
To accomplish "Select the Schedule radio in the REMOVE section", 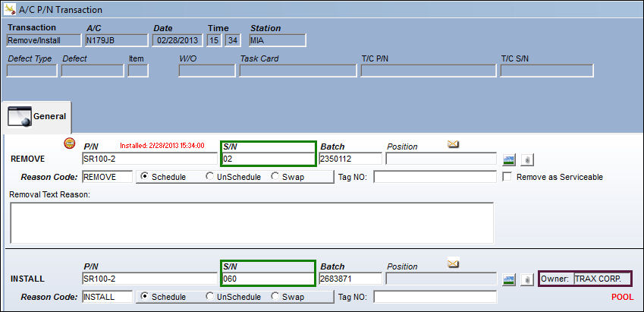I will 144,176.
